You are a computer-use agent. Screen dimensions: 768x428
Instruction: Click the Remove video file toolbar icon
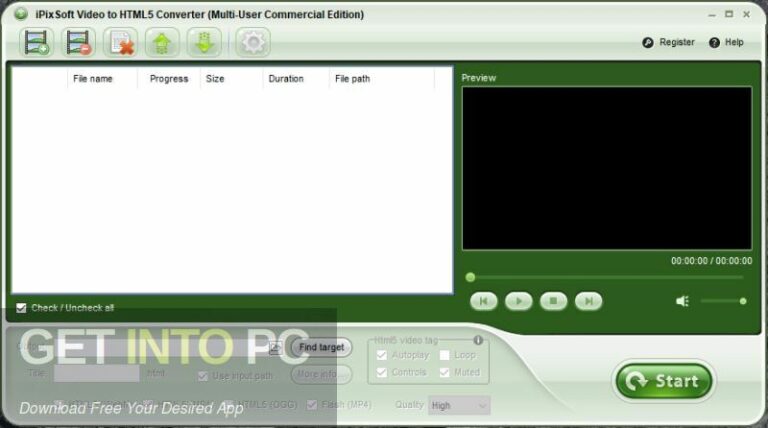pos(78,43)
